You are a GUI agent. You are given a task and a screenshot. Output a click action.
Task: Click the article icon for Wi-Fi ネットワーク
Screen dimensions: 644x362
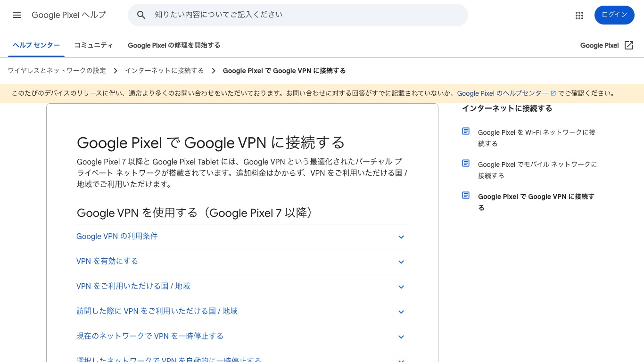[x=466, y=131]
